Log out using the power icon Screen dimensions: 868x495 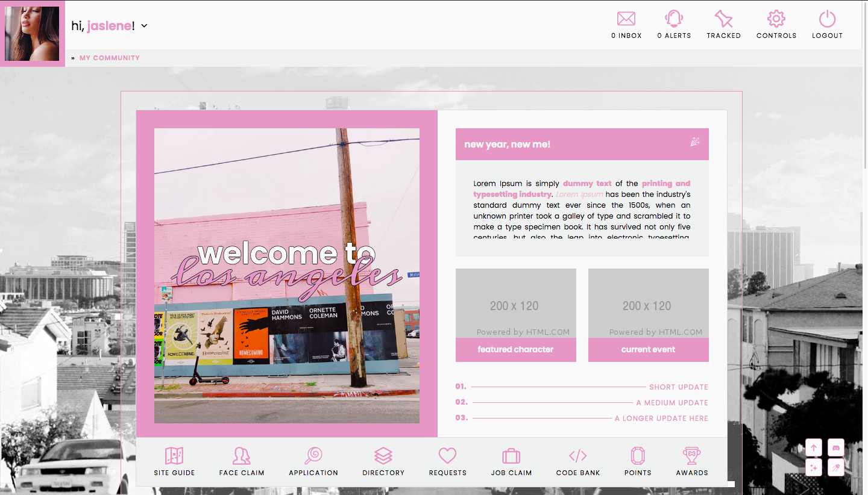pos(827,19)
